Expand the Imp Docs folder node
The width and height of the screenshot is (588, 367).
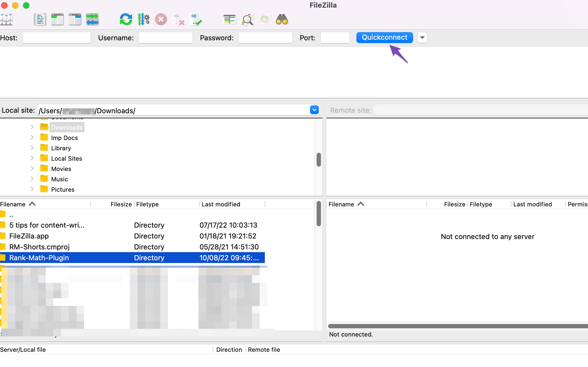(x=32, y=137)
